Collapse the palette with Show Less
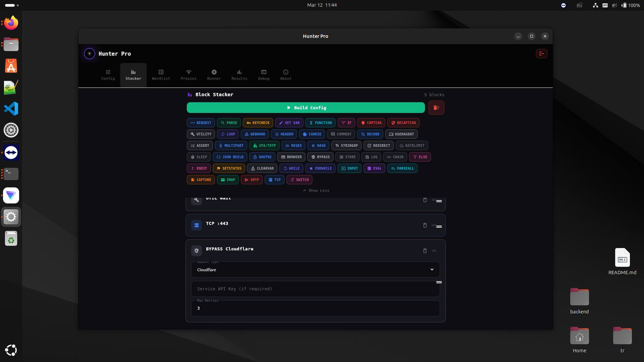 316,191
